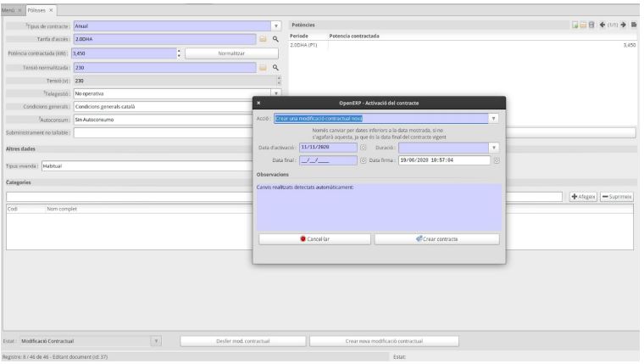
Task: Adjust Tensió (v) spinner arrows
Action: 279,81
